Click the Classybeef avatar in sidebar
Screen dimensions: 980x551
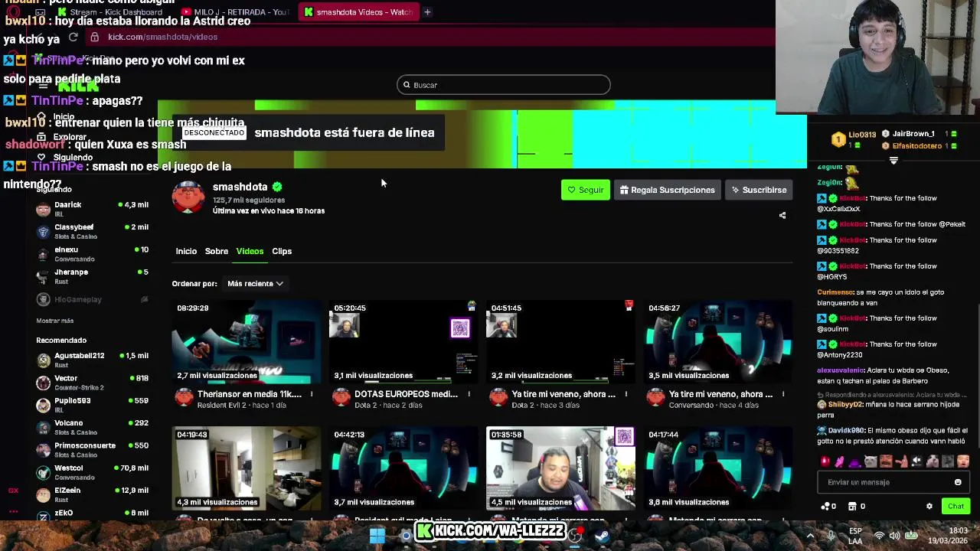(43, 231)
